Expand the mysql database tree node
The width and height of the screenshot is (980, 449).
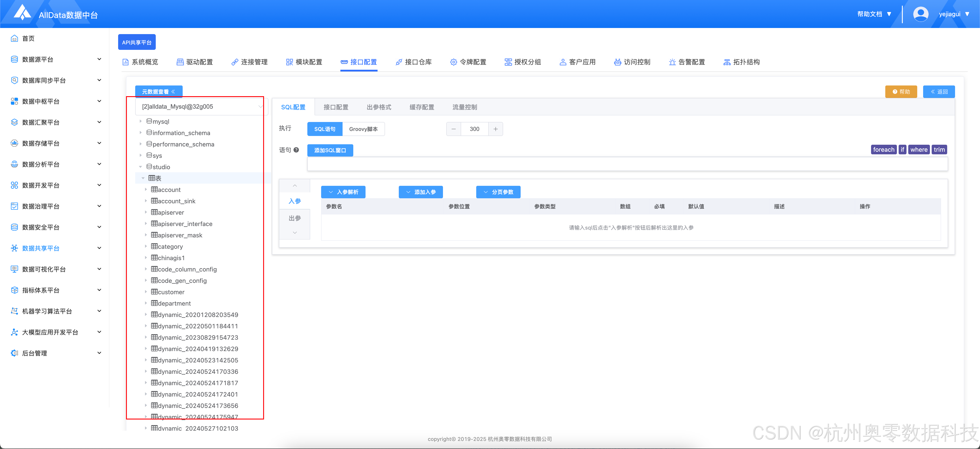pyautogui.click(x=141, y=121)
